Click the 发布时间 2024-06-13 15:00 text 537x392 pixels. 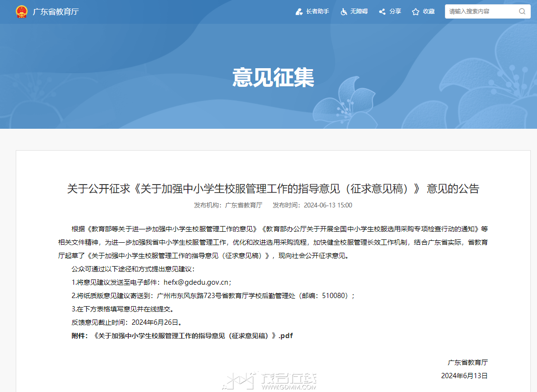pos(312,205)
